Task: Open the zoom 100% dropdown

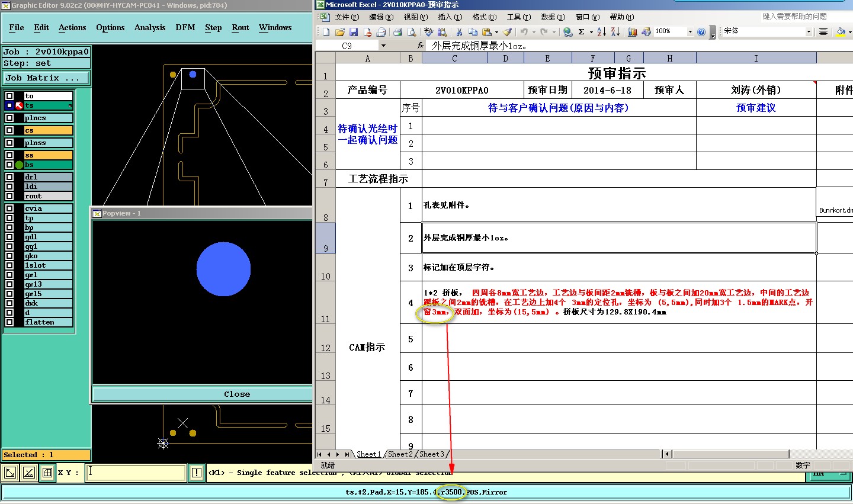Action: (690, 32)
